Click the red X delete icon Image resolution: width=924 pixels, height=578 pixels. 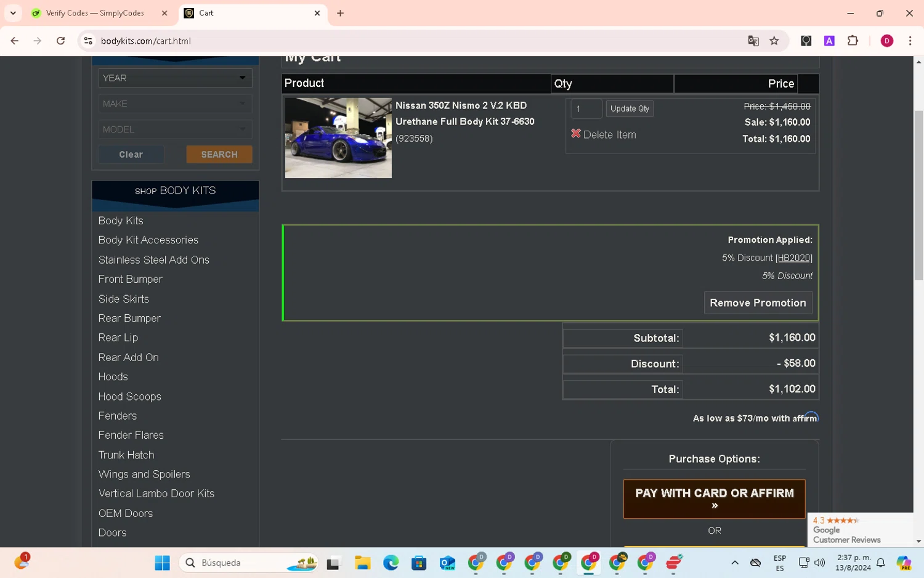pos(576,134)
